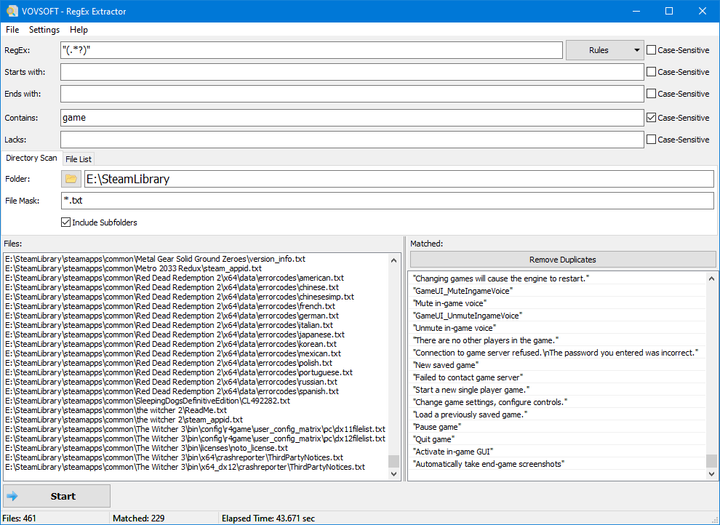Open the Settings menu

tap(44, 30)
